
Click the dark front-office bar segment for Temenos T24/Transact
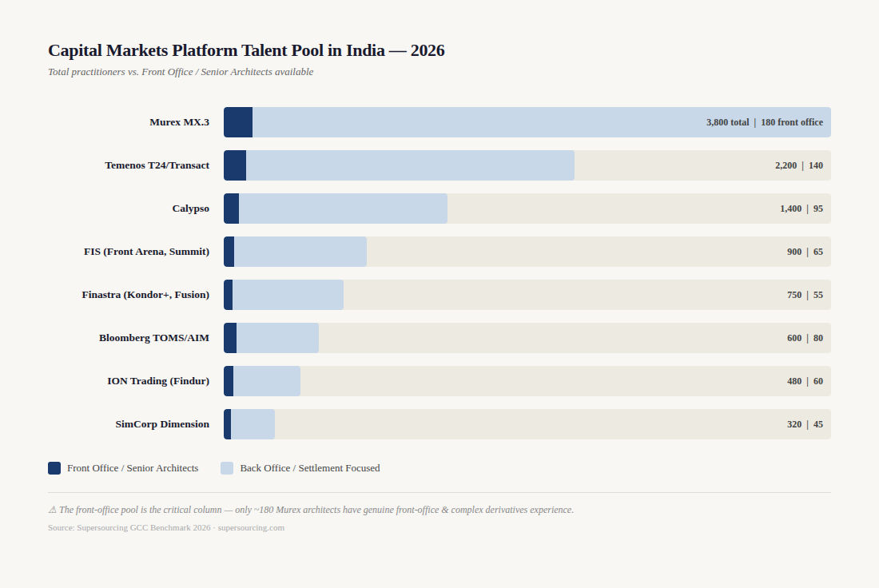pos(235,165)
